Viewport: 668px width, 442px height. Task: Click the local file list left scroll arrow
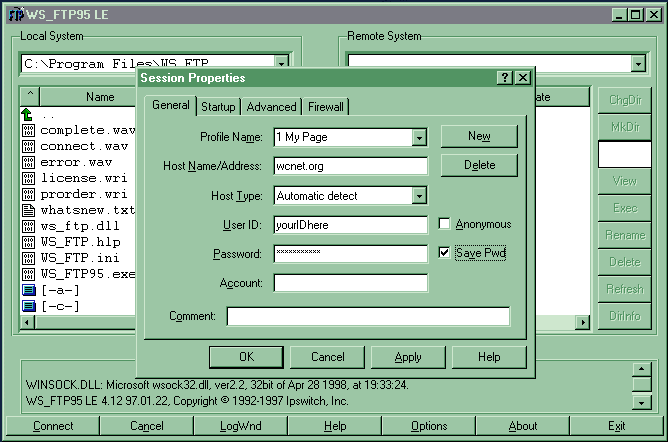[x=27, y=322]
